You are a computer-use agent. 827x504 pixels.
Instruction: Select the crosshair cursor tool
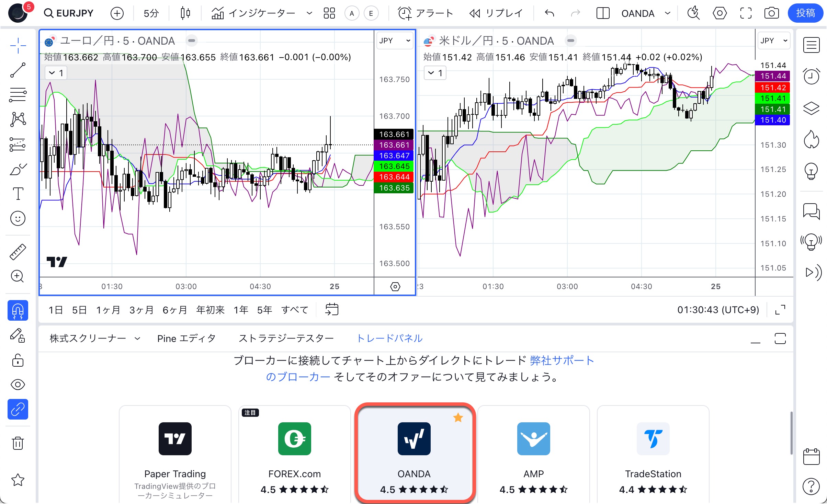(18, 45)
